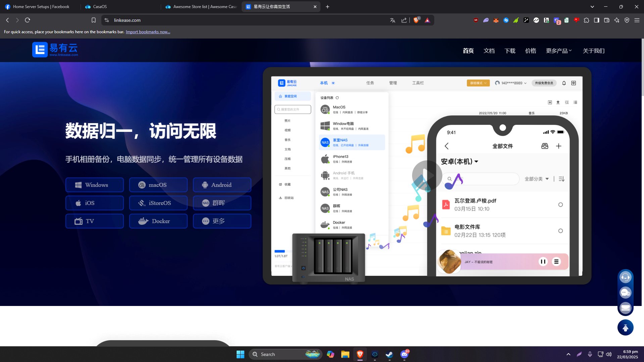Screen dimensions: 644x362
Task: Click the address bar URL field
Action: (248, 20)
